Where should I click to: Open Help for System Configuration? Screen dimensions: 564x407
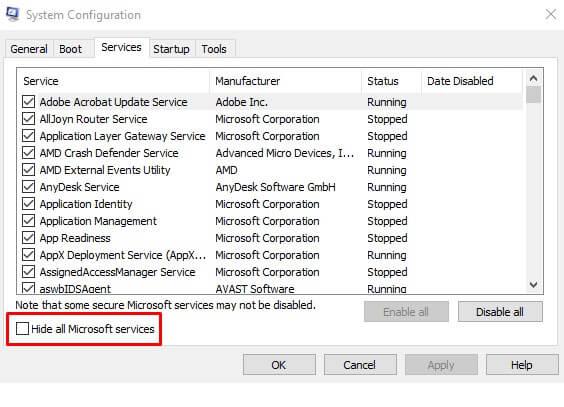click(x=522, y=365)
